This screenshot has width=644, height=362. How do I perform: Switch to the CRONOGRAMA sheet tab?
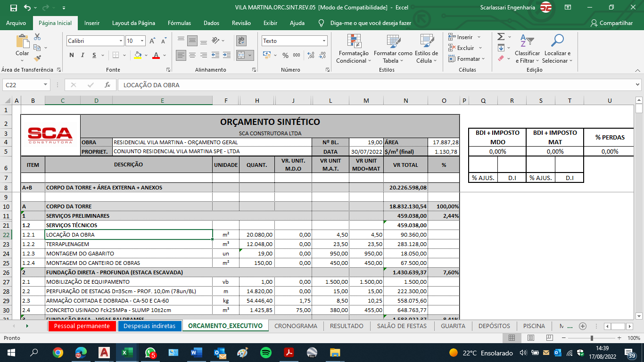[x=296, y=326]
